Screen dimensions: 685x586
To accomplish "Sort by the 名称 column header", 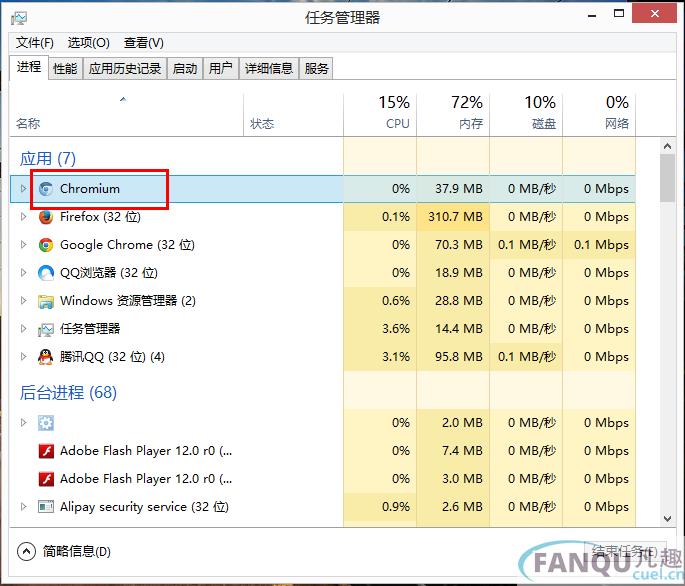I will pyautogui.click(x=127, y=114).
